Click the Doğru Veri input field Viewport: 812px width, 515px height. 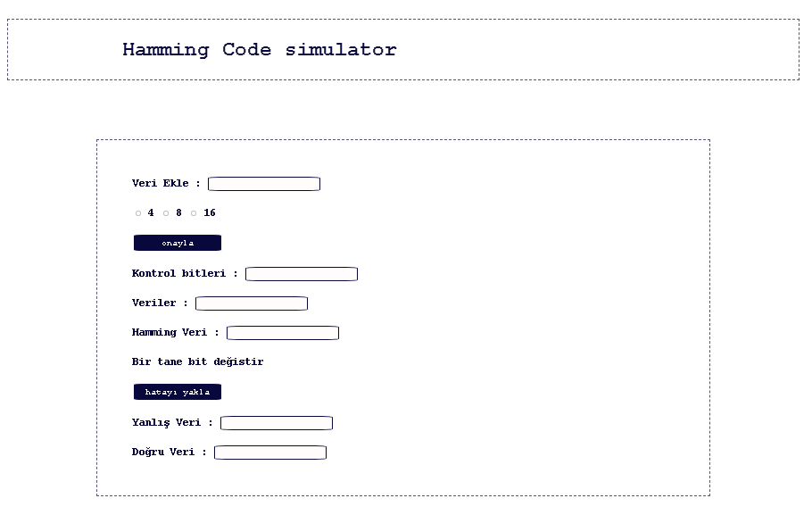(269, 452)
